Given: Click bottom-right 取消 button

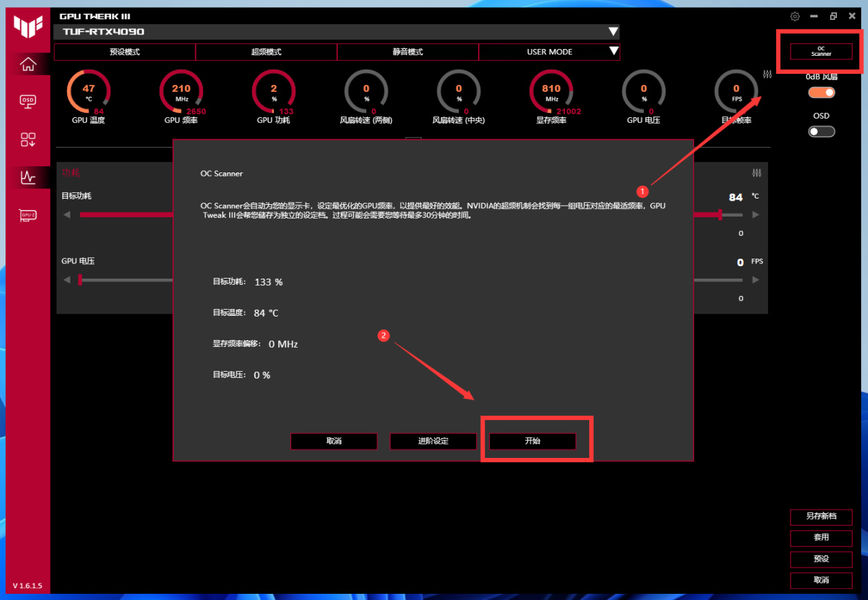Looking at the screenshot, I should [x=821, y=581].
